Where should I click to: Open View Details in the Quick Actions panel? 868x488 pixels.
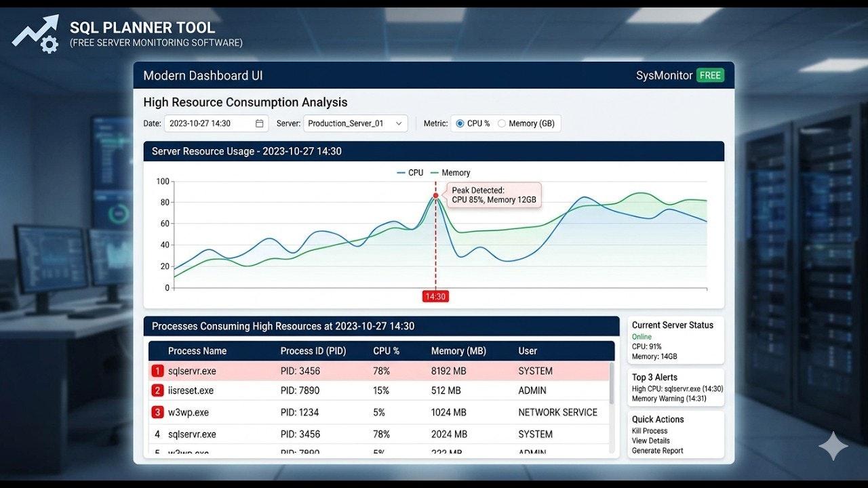(x=649, y=441)
